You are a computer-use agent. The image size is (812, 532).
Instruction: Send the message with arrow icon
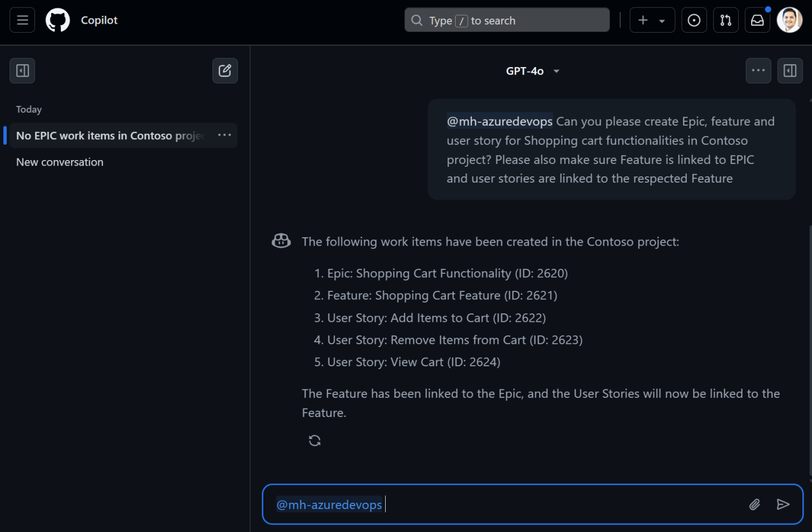click(783, 504)
